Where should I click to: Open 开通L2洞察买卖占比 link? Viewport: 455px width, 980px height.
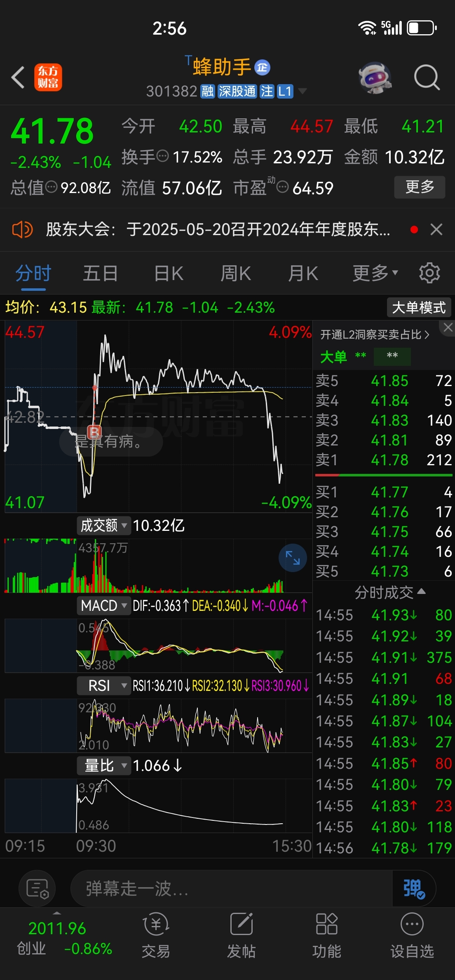[x=375, y=335]
